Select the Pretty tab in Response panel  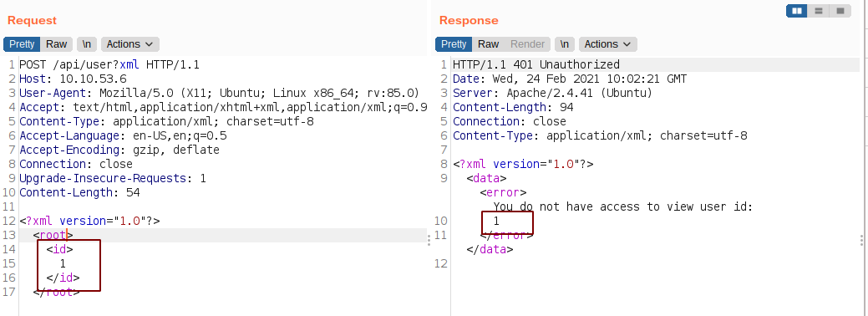click(x=454, y=44)
